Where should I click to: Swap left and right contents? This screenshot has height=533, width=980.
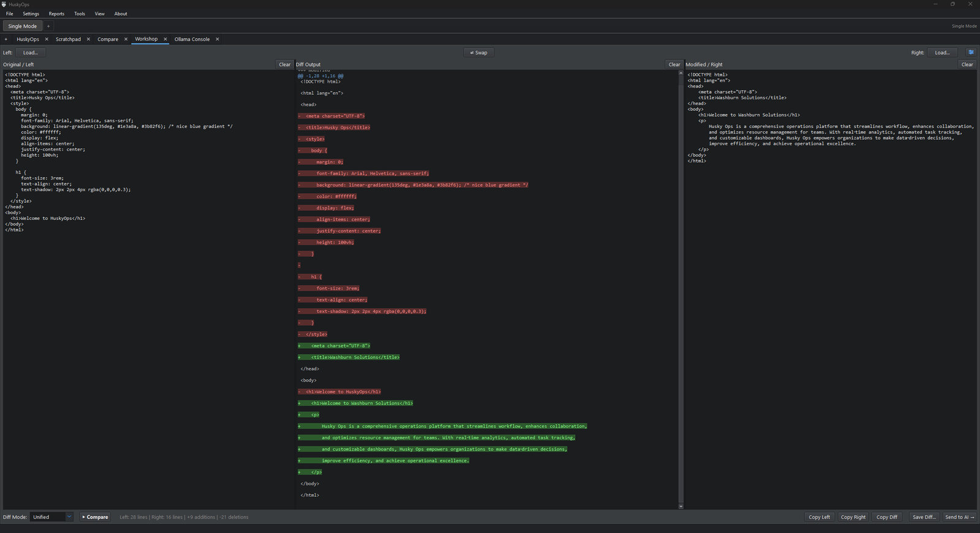[479, 53]
